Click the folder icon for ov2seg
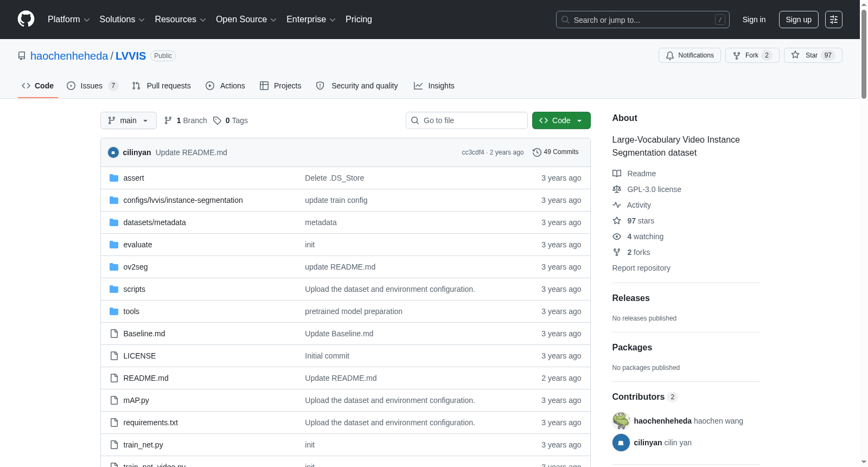Viewport: 868px width, 467px height. pos(114,267)
